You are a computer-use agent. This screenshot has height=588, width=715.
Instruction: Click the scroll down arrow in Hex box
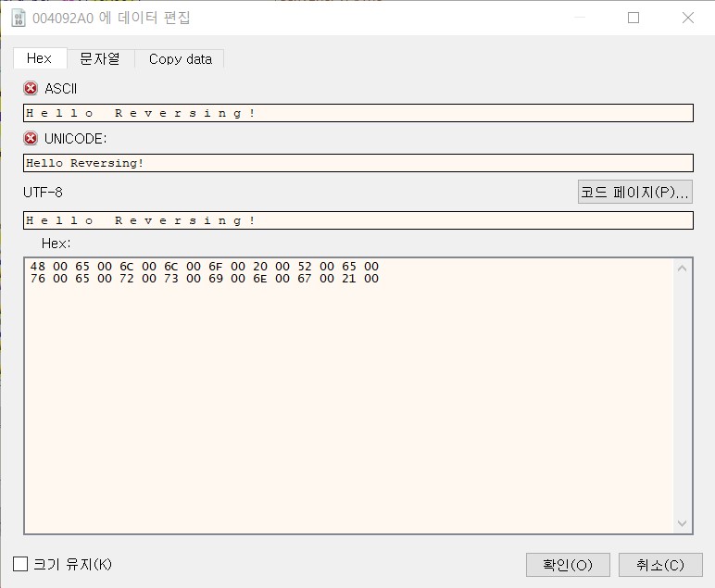click(683, 523)
